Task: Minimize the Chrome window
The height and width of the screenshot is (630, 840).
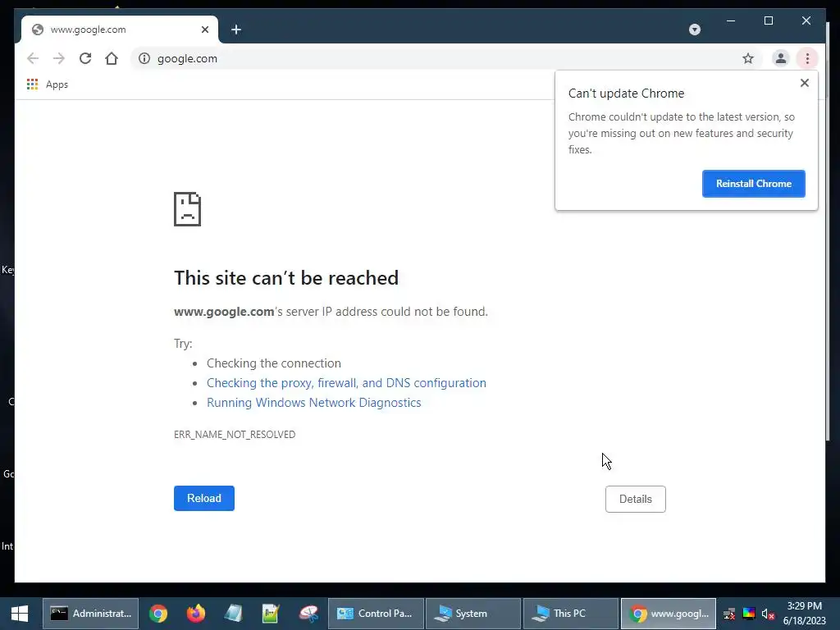Action: (x=731, y=21)
